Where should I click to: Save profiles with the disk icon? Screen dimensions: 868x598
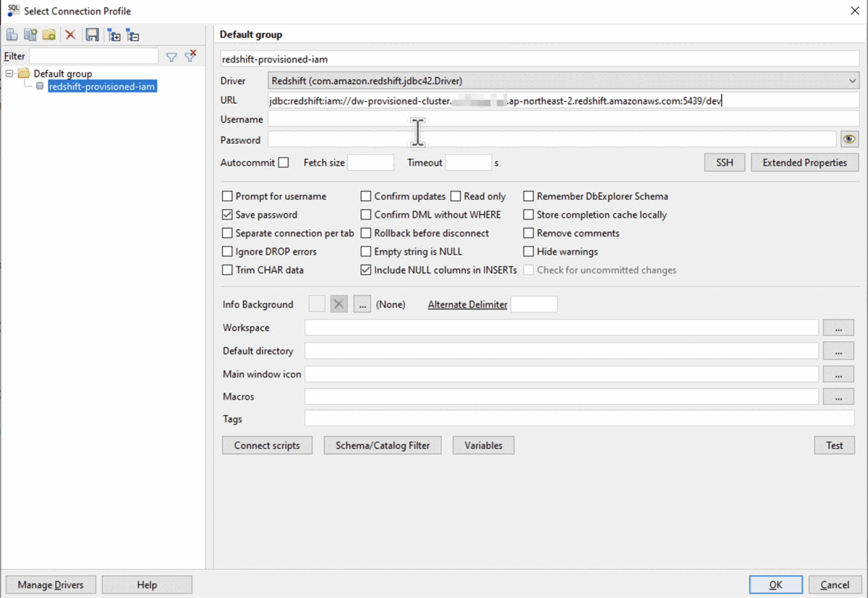92,35
